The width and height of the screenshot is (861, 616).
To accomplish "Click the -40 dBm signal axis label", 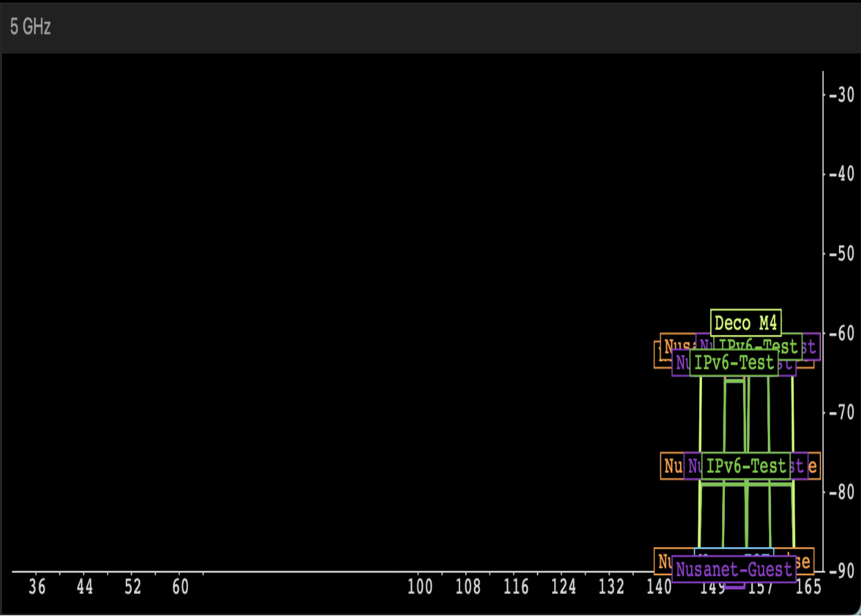I will click(x=842, y=174).
